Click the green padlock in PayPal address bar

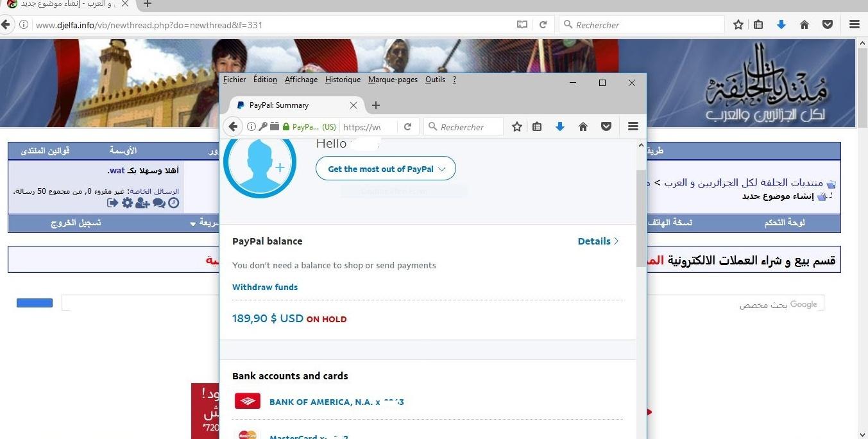point(286,127)
